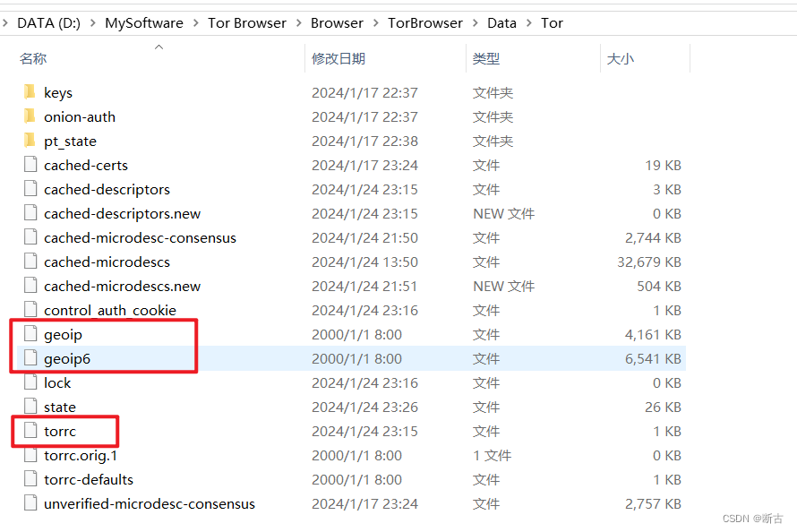This screenshot has height=532, width=797.
Task: Open the keys folder icon
Action: (30, 91)
